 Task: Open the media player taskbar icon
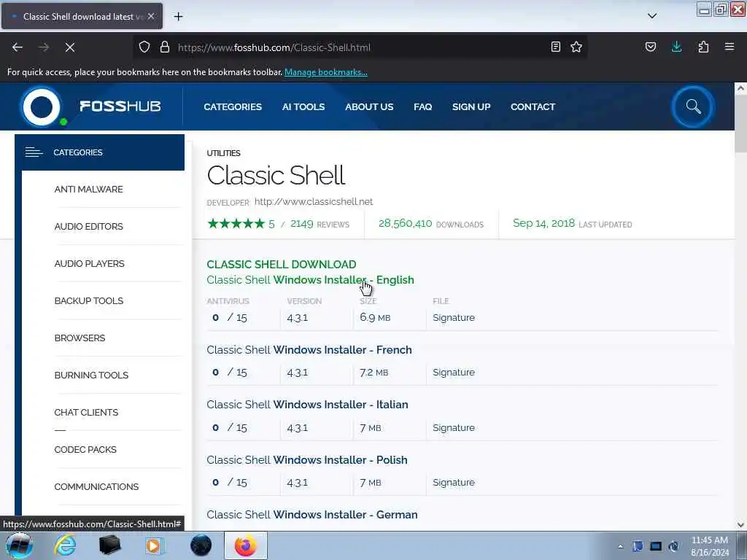point(153,545)
